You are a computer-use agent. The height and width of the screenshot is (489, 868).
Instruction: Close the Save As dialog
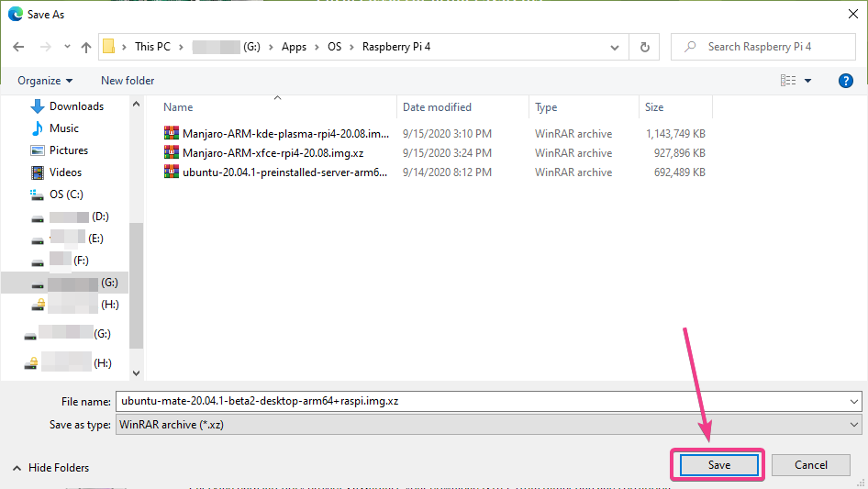[x=853, y=15]
